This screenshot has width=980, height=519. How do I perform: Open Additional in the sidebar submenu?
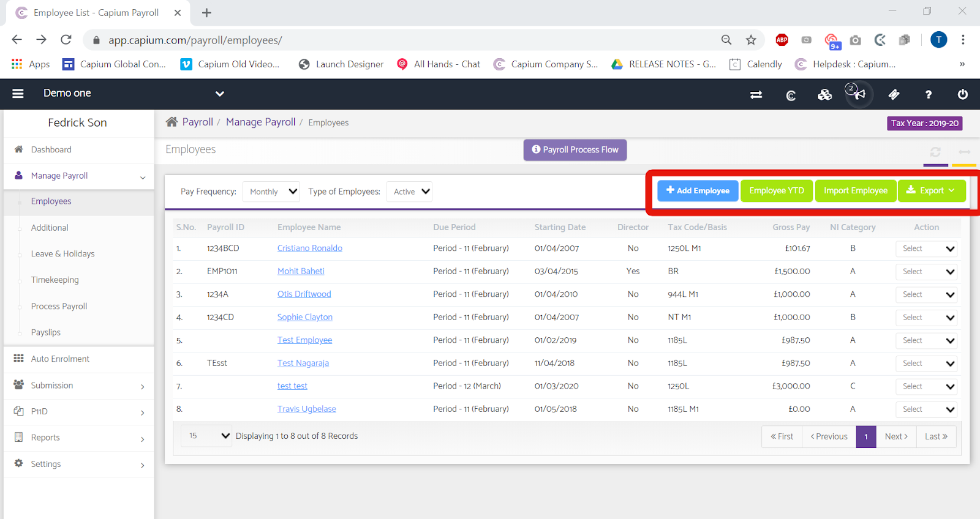point(50,228)
